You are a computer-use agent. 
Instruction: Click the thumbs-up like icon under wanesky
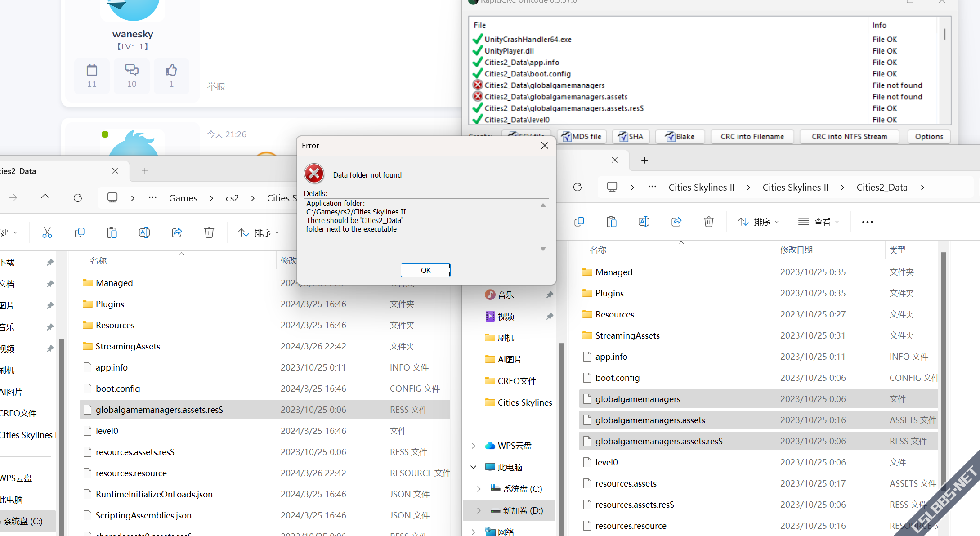[x=171, y=70]
